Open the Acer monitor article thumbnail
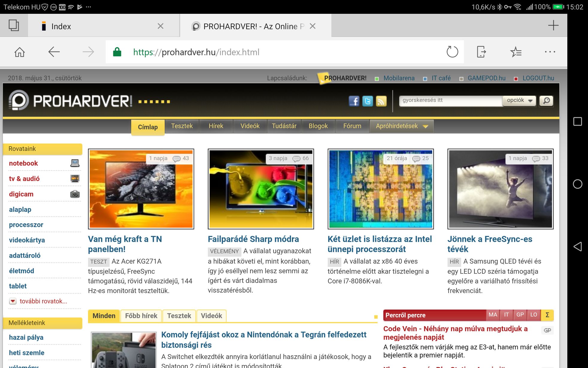 point(141,189)
